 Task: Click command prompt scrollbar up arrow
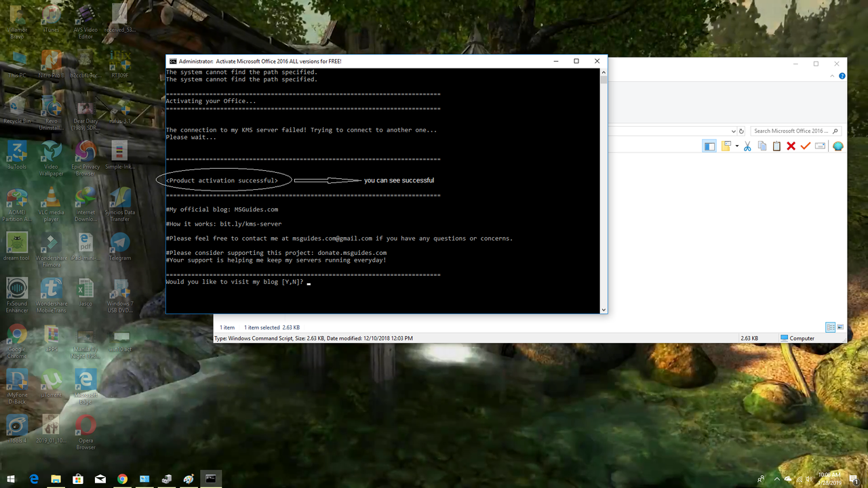pyautogui.click(x=604, y=71)
